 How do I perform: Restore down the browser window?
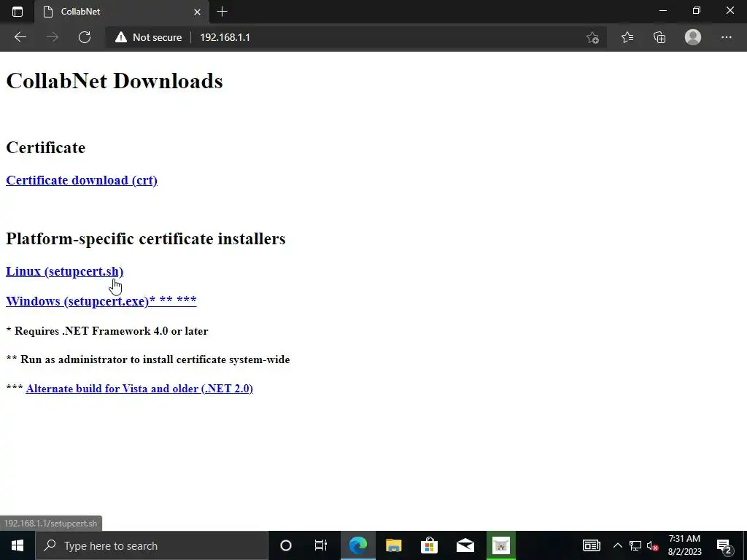(697, 10)
